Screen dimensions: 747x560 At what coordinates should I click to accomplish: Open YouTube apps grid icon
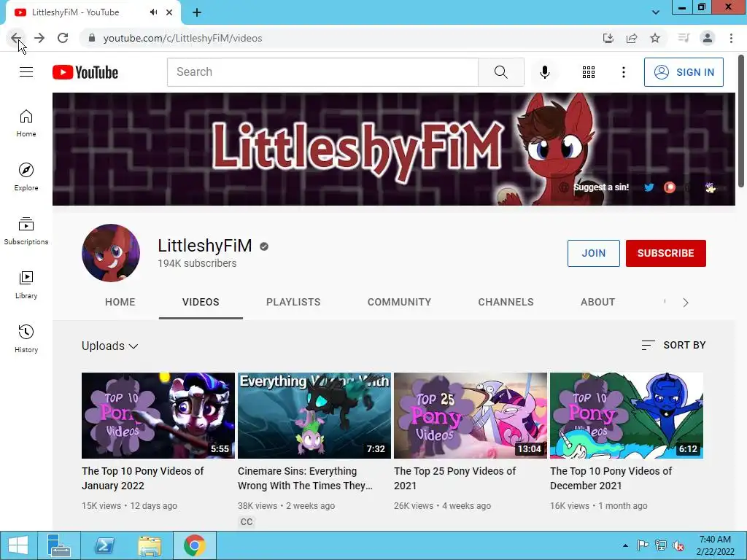[589, 72]
